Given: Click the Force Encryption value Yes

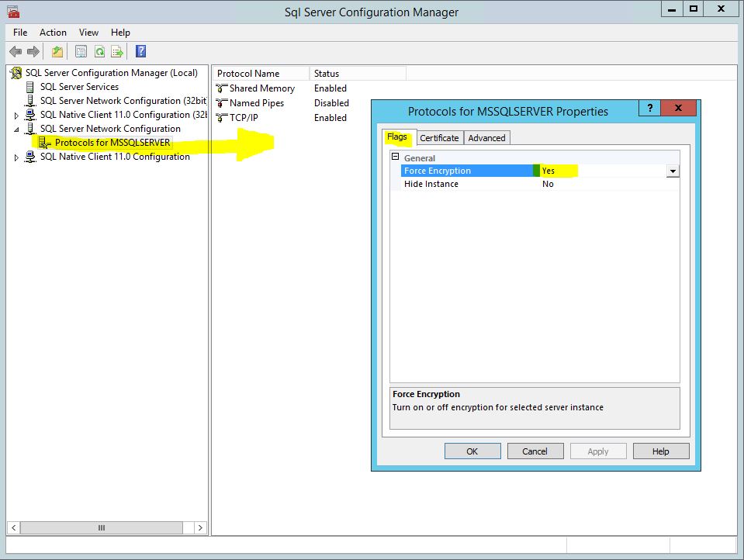Looking at the screenshot, I should click(548, 171).
